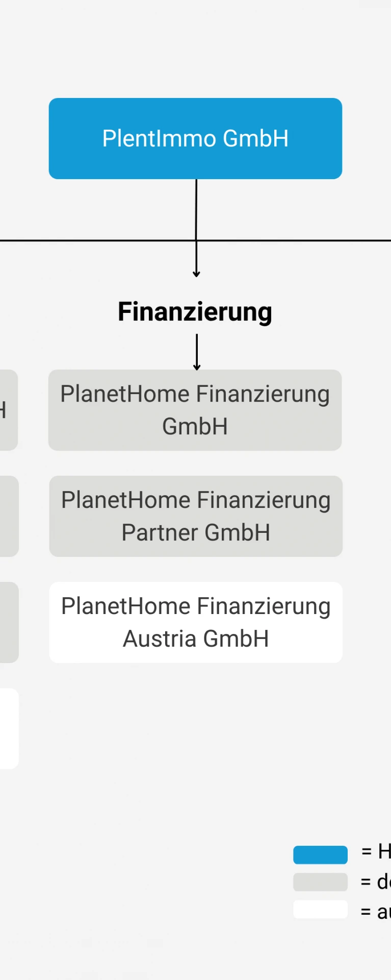Click the legend text next to gray swatch
The height and width of the screenshot is (980, 391).
click(376, 881)
